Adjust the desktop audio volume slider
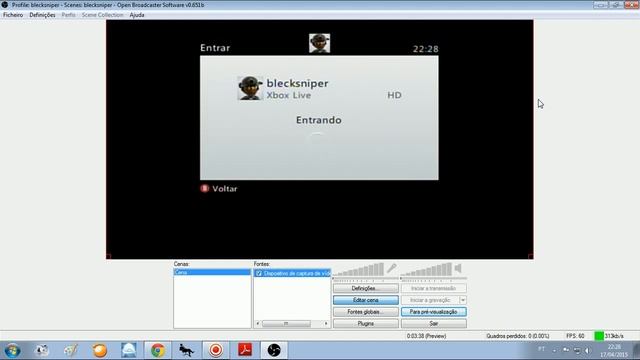The image size is (640, 360). coord(433,278)
